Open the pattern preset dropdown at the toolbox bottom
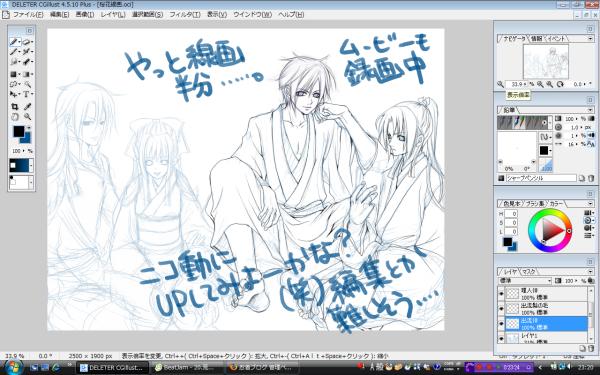Image resolution: width=600 pixels, height=375 pixels. (x=31, y=182)
